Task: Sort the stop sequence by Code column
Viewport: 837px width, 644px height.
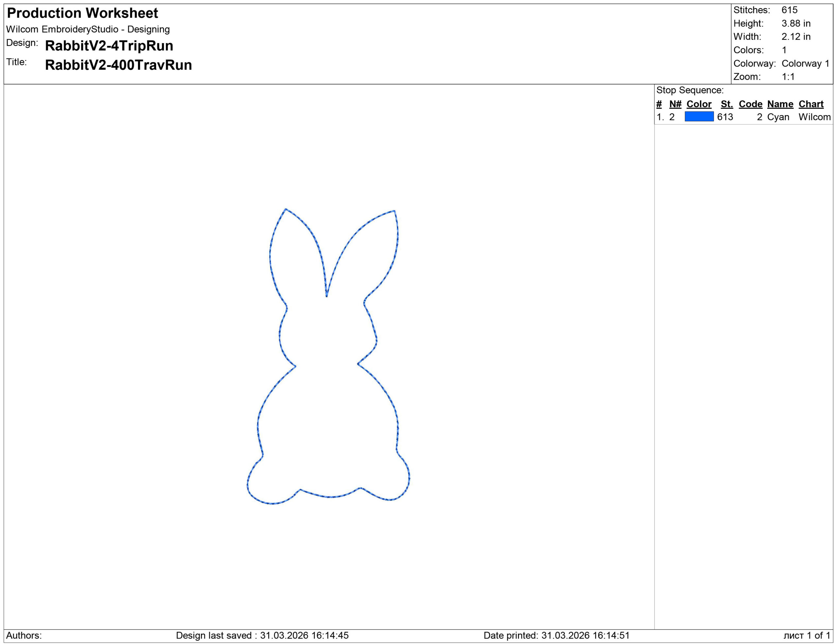Action: (750, 104)
